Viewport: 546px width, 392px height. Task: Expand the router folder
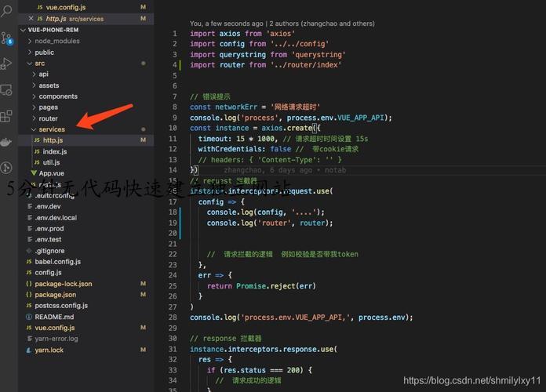pyautogui.click(x=48, y=118)
